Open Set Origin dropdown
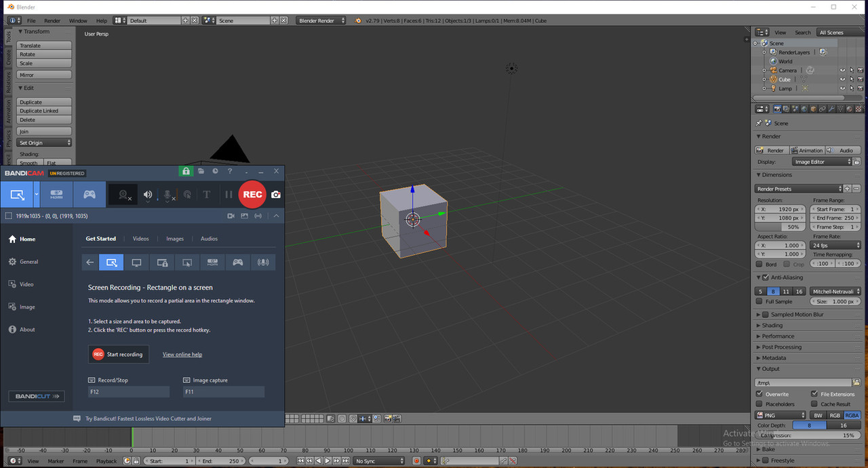The height and width of the screenshot is (468, 868). (44, 142)
